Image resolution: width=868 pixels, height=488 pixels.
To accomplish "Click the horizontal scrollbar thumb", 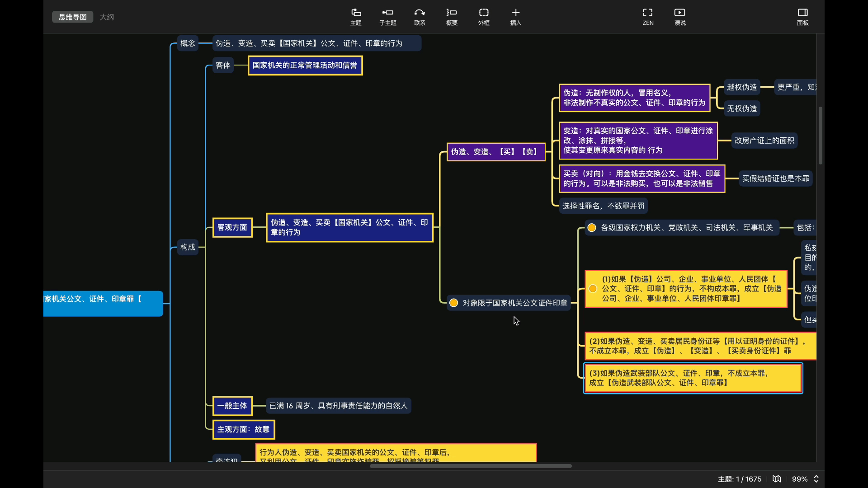I will [x=471, y=466].
